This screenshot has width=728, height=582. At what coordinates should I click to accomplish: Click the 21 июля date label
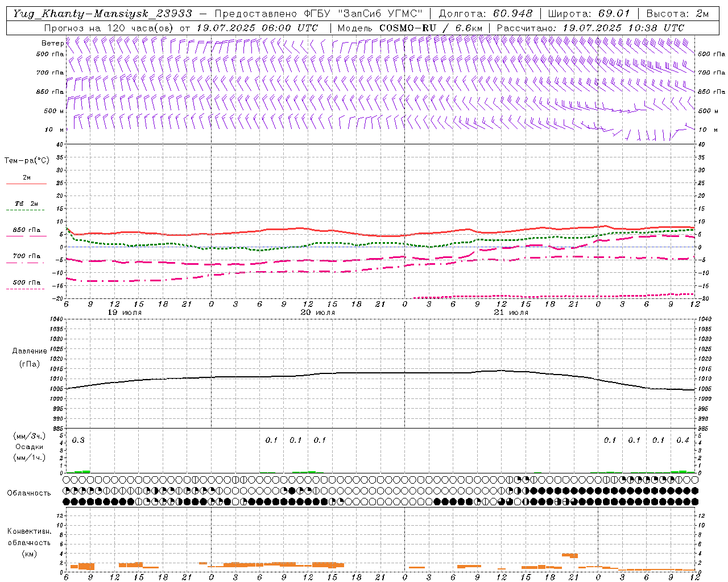tap(511, 313)
